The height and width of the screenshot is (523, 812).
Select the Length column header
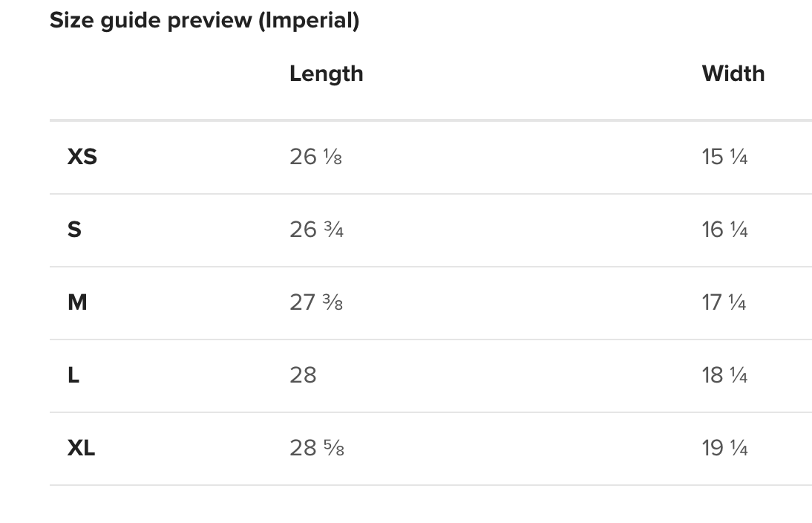(326, 74)
